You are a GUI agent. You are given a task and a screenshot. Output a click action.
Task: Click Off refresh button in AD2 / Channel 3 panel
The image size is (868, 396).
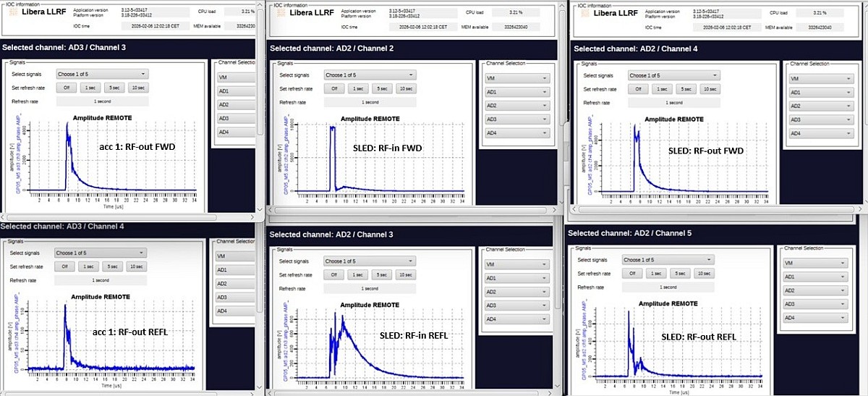tap(333, 275)
